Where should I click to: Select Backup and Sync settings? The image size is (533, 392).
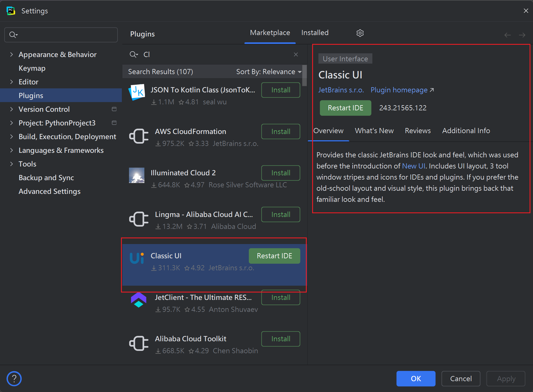click(46, 178)
